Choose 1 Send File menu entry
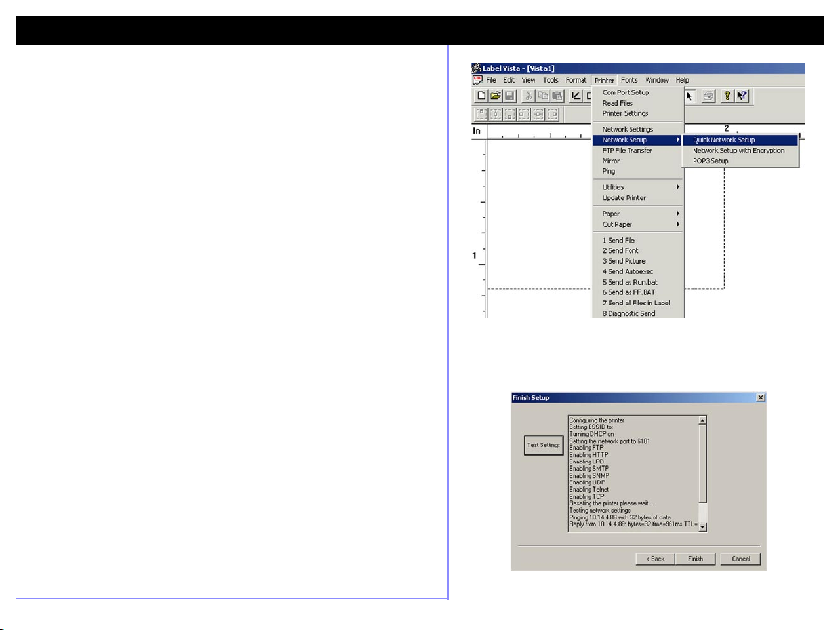This screenshot has width=840, height=630. click(x=637, y=241)
